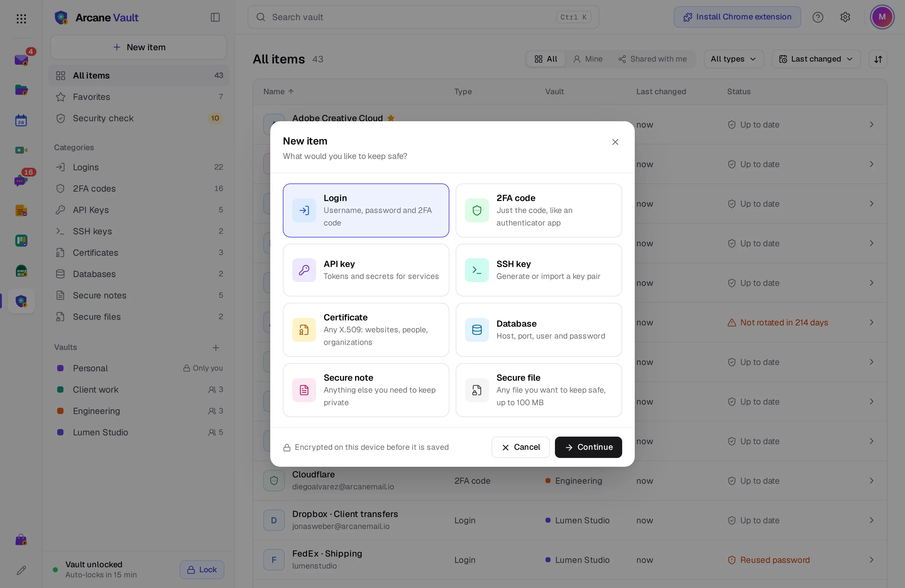Open the mail app with 4 badge
The image size is (905, 588).
pos(21,60)
